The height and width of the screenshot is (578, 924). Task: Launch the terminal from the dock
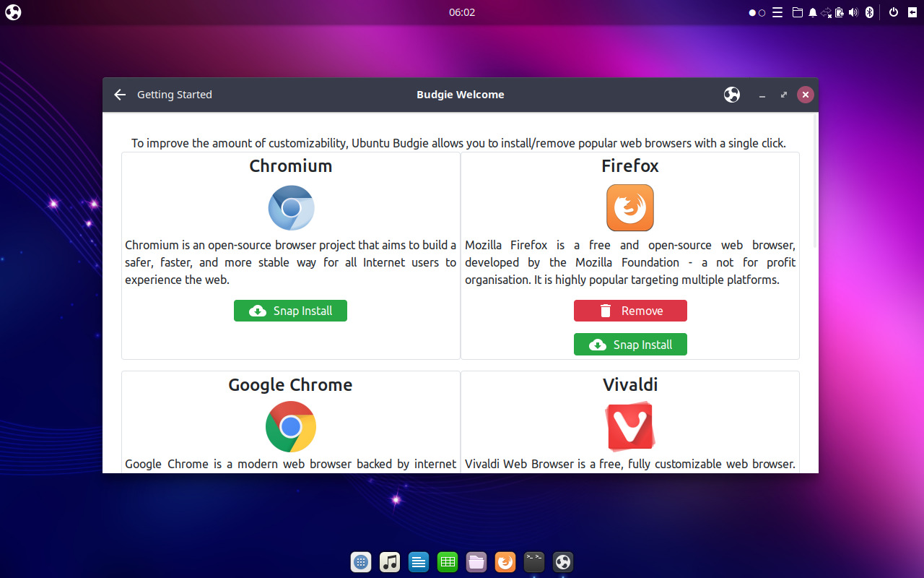coord(533,561)
